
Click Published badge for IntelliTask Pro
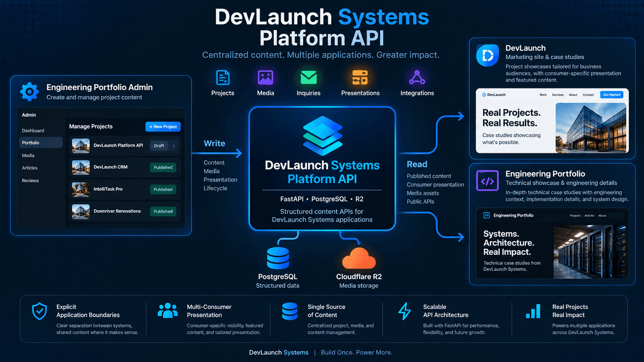163,189
